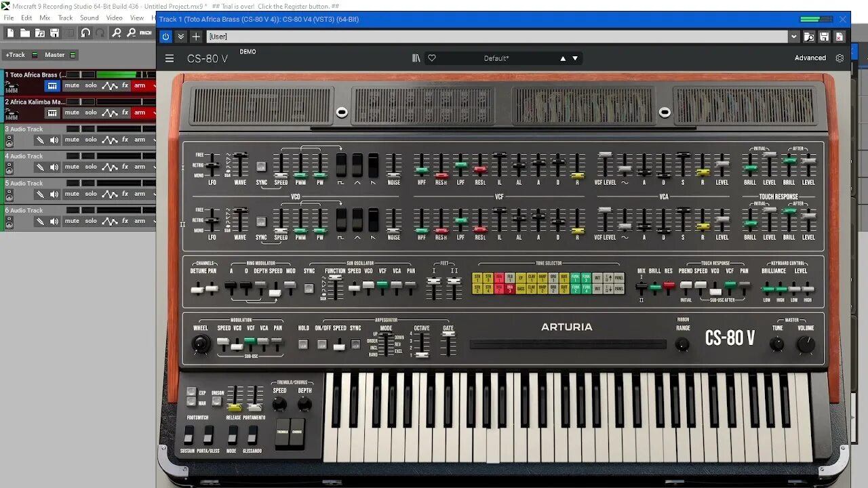The height and width of the screenshot is (488, 868).
Task: Open the Edit menu
Action: tap(26, 18)
